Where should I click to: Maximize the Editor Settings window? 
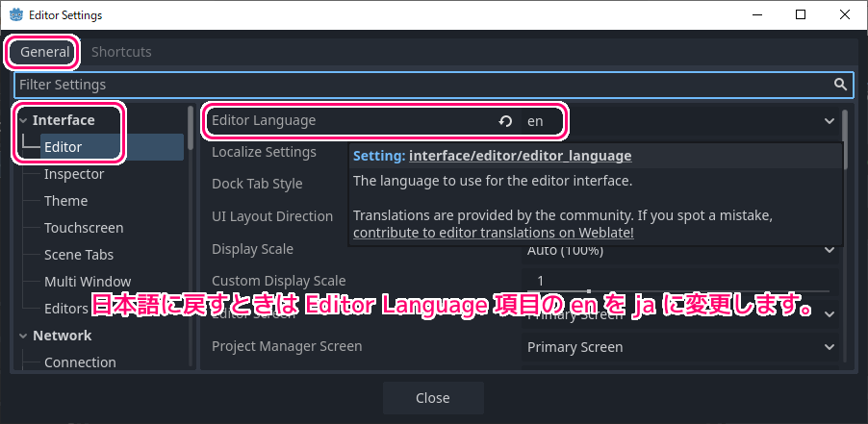coord(801,15)
